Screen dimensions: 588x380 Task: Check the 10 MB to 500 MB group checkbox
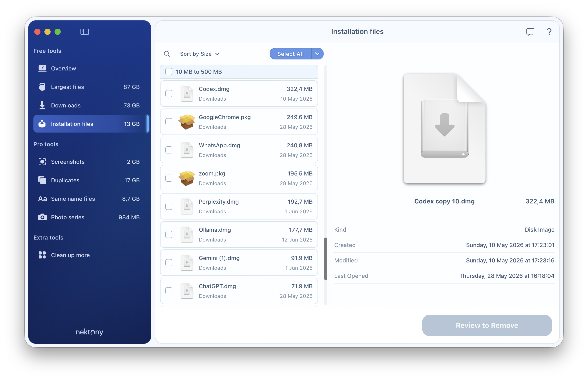(169, 72)
